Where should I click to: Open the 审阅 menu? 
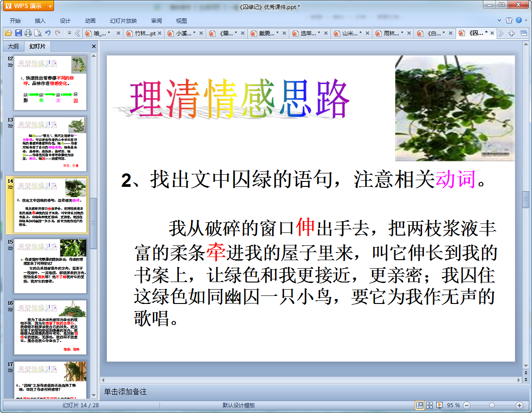(x=156, y=21)
